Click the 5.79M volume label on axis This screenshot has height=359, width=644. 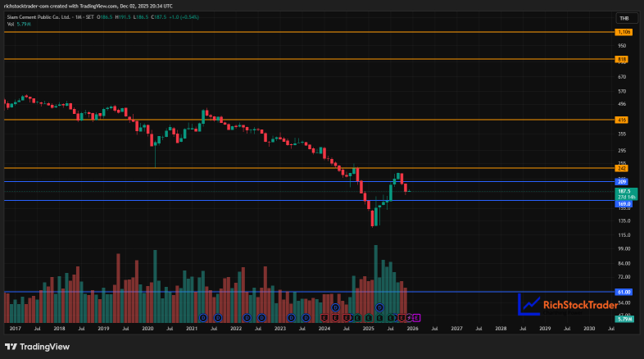[624, 319]
